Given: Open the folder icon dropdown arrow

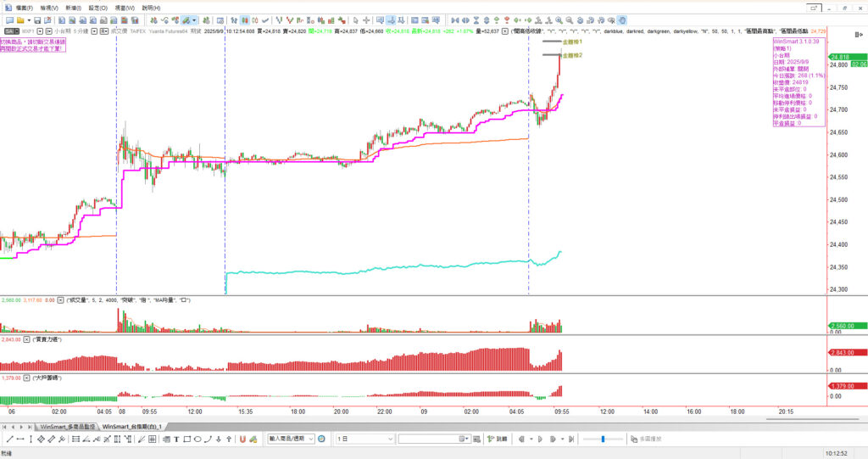Looking at the screenshot, I should point(31,20).
